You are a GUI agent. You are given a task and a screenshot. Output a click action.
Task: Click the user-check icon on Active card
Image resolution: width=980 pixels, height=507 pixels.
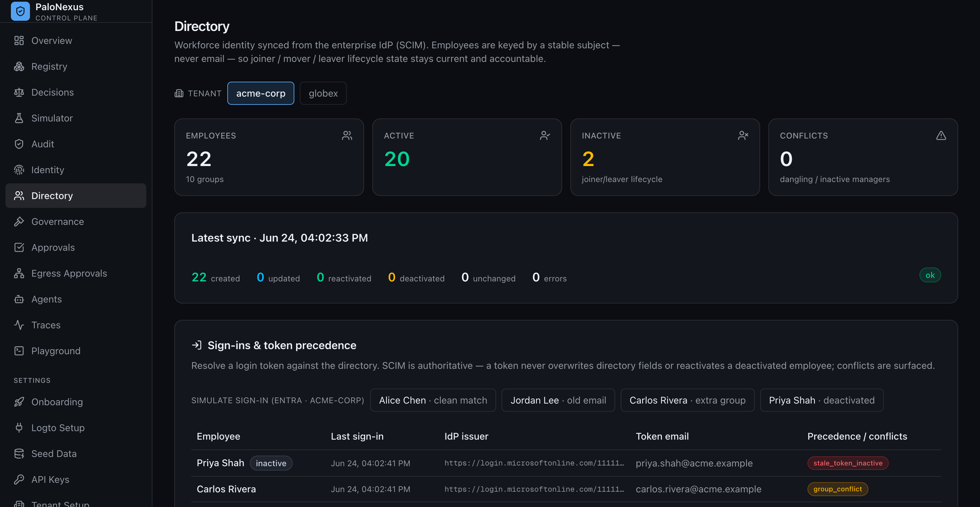545,136
